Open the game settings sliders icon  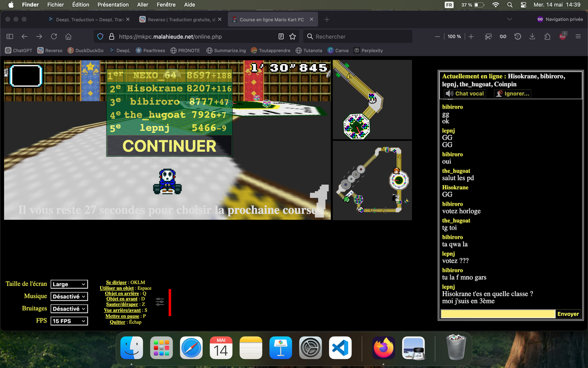pyautogui.click(x=160, y=302)
